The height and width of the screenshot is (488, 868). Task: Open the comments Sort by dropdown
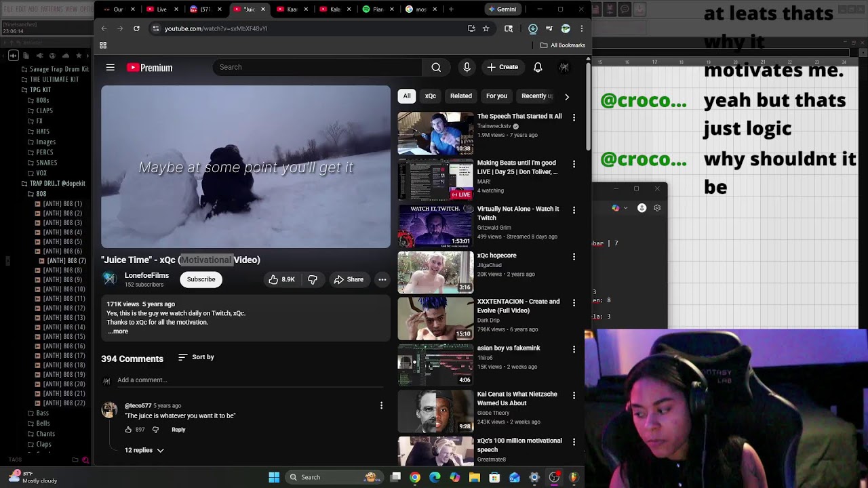(196, 357)
